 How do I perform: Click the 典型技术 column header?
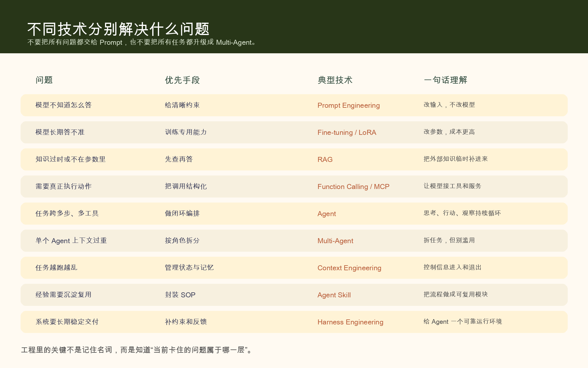tap(335, 80)
